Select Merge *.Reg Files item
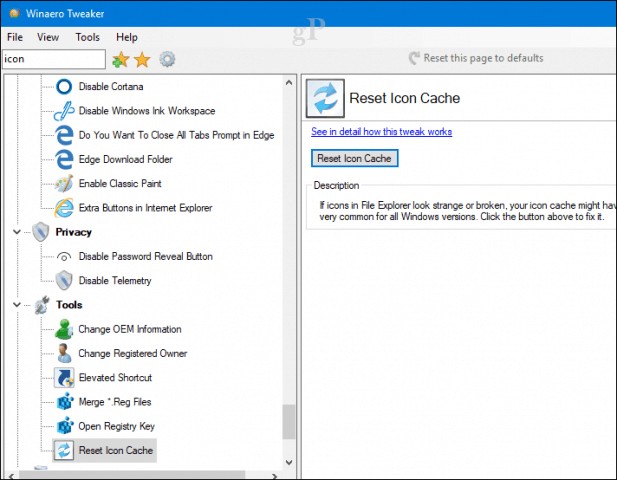 pyautogui.click(x=115, y=402)
